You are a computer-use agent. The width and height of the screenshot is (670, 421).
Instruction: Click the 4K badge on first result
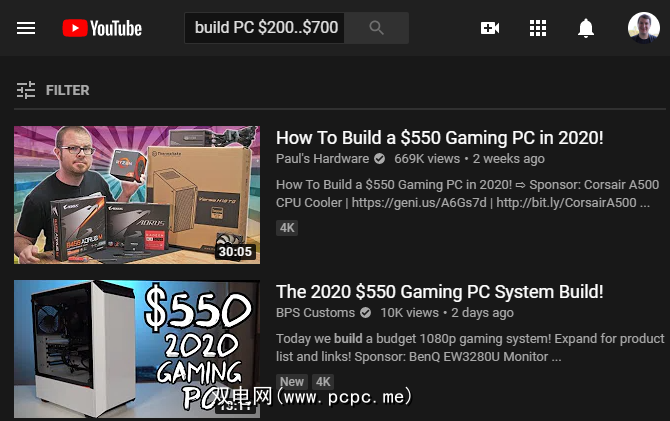click(287, 228)
